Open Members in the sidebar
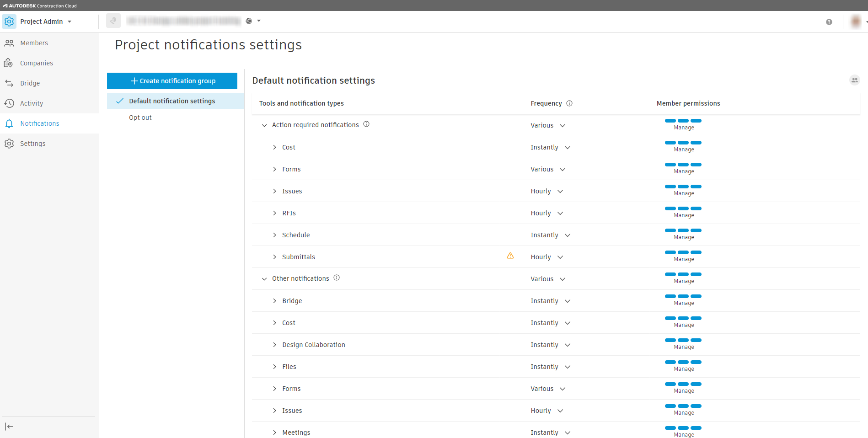 coord(34,43)
